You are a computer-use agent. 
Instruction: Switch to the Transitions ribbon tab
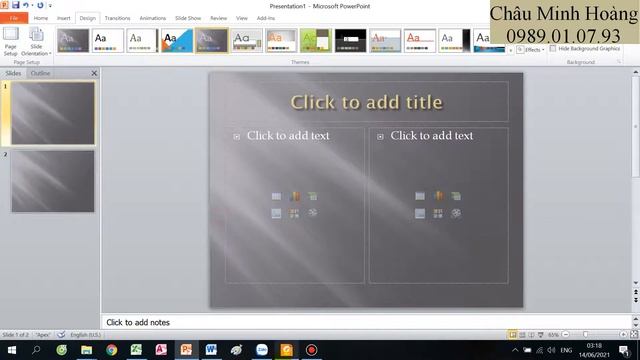[117, 18]
